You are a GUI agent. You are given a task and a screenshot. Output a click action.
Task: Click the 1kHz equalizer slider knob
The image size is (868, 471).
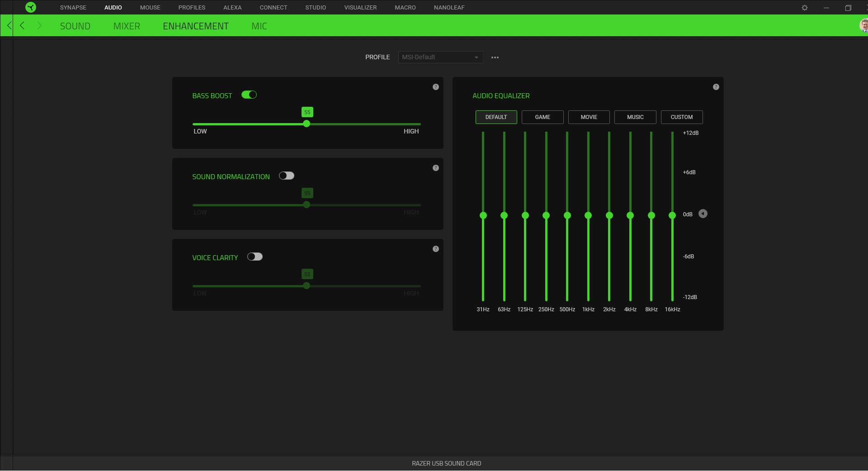588,215
